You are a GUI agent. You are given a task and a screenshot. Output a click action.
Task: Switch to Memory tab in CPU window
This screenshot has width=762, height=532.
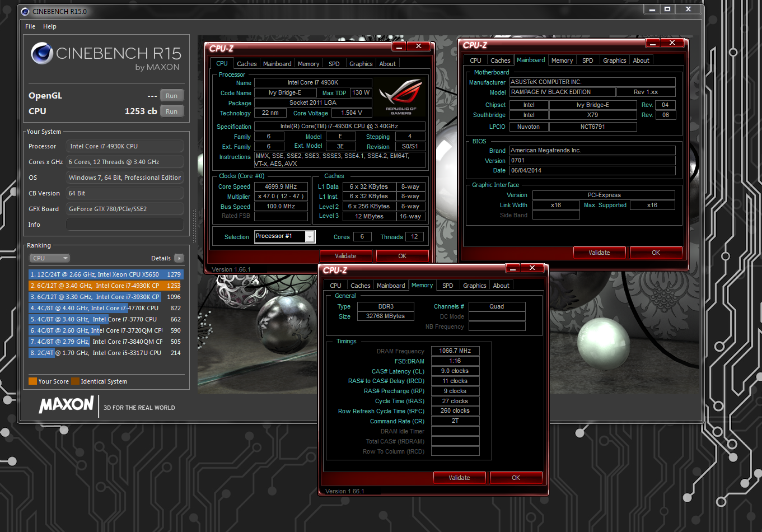click(x=308, y=64)
